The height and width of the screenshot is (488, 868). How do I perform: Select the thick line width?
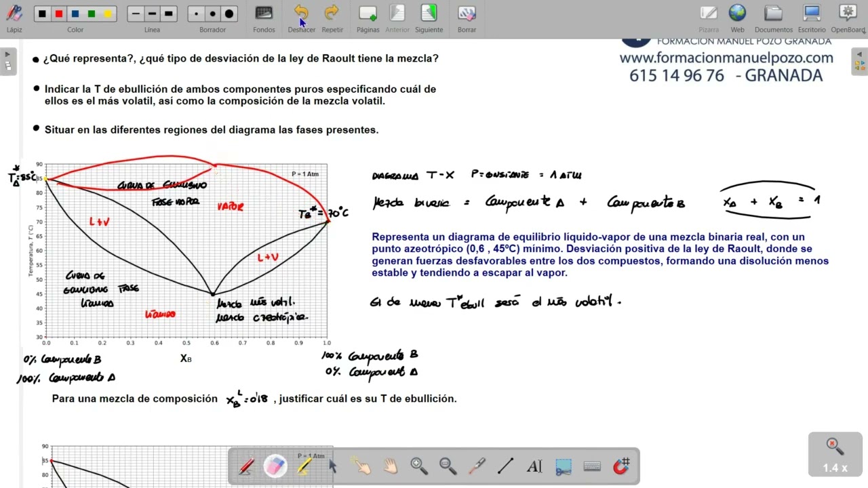coord(169,14)
